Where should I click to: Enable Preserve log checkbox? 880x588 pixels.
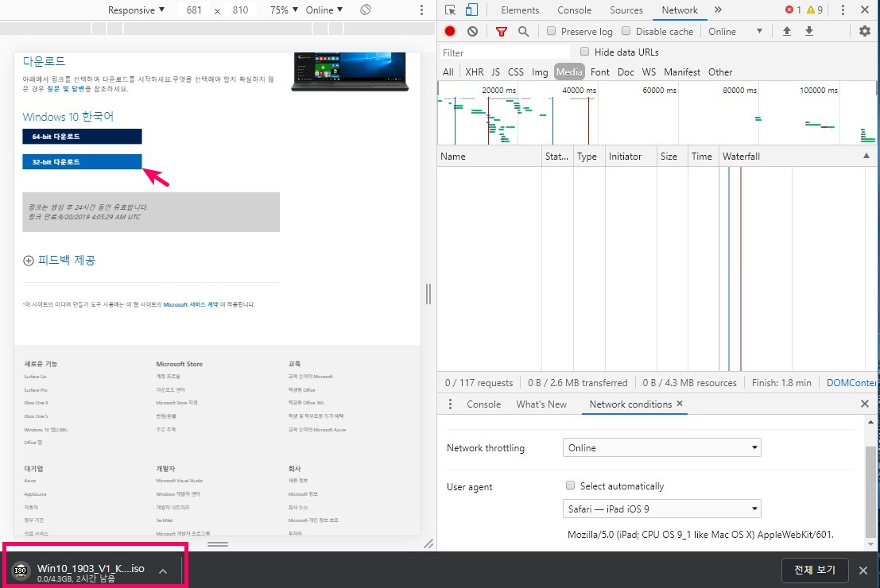[x=551, y=31]
